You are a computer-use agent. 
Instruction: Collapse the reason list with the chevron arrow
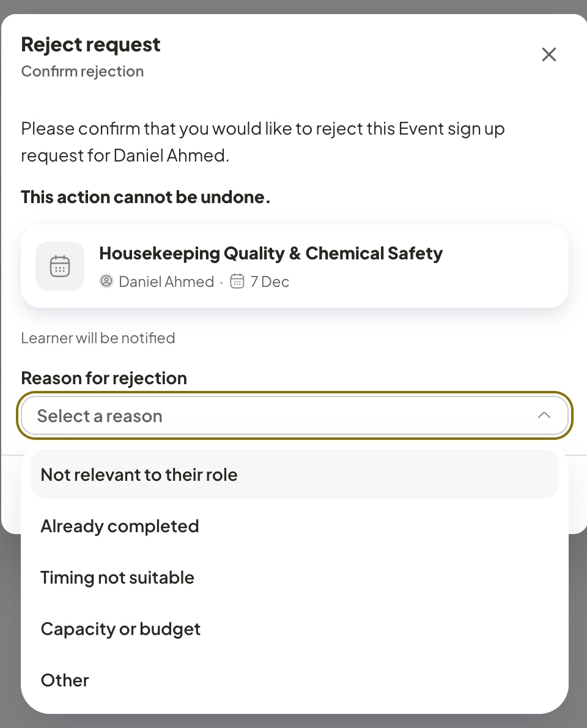tap(544, 415)
